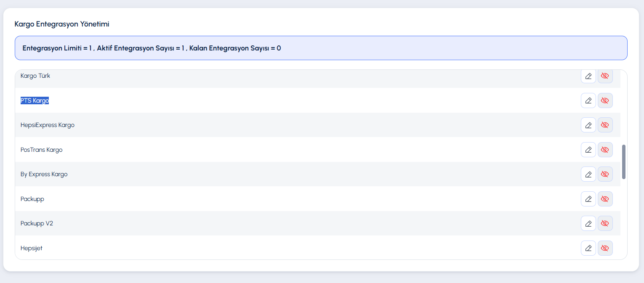Open edit pencil for Packupp V2
The width and height of the screenshot is (644, 283).
coord(588,223)
